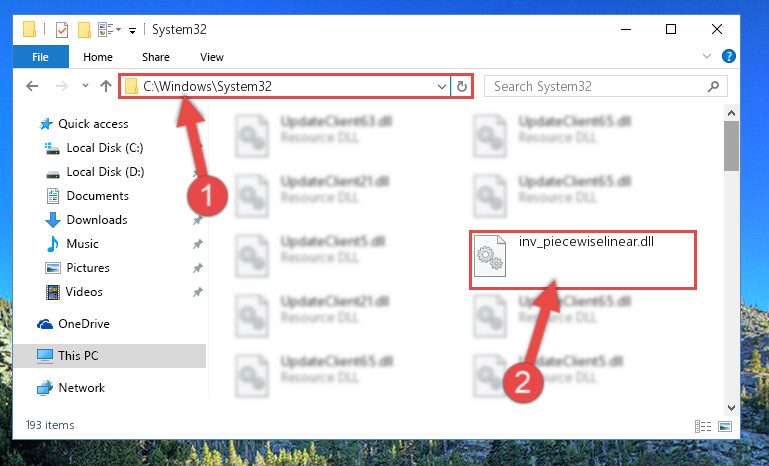
Task: Switch to large thumbnails view icon
Action: (x=725, y=426)
